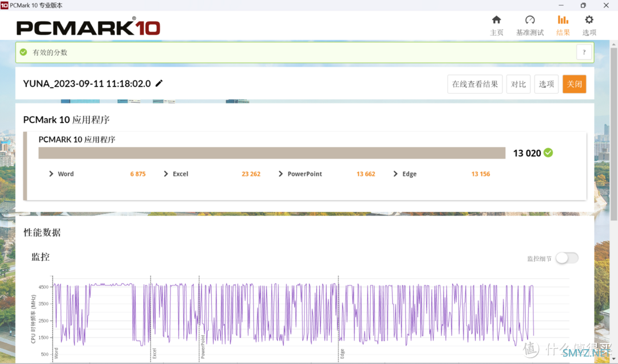The width and height of the screenshot is (618, 364).
Task: Expand the Edge score row
Action: 395,174
